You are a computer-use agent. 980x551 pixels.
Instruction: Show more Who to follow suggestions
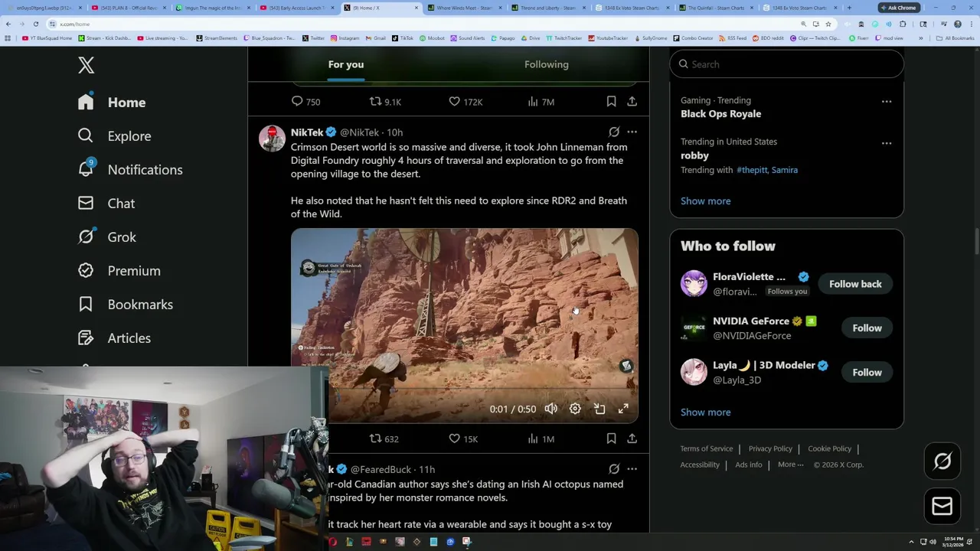pos(705,412)
